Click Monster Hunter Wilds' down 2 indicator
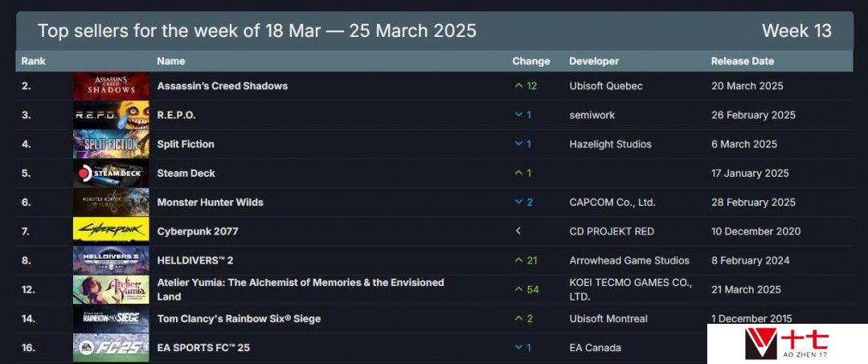 [524, 202]
